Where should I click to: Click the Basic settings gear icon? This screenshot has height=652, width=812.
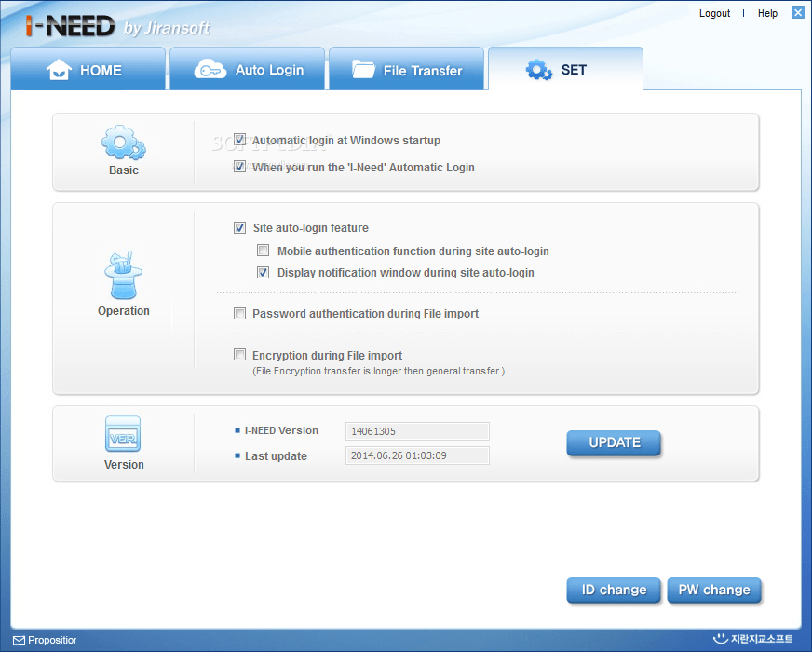point(123,143)
